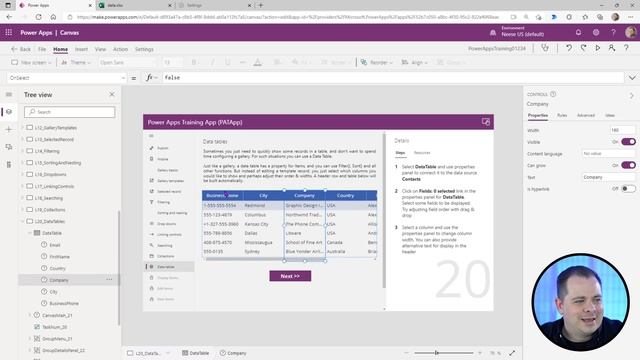Select Company in the breadcrumb bar
Viewport: 640px width, 360px height.
233,353
